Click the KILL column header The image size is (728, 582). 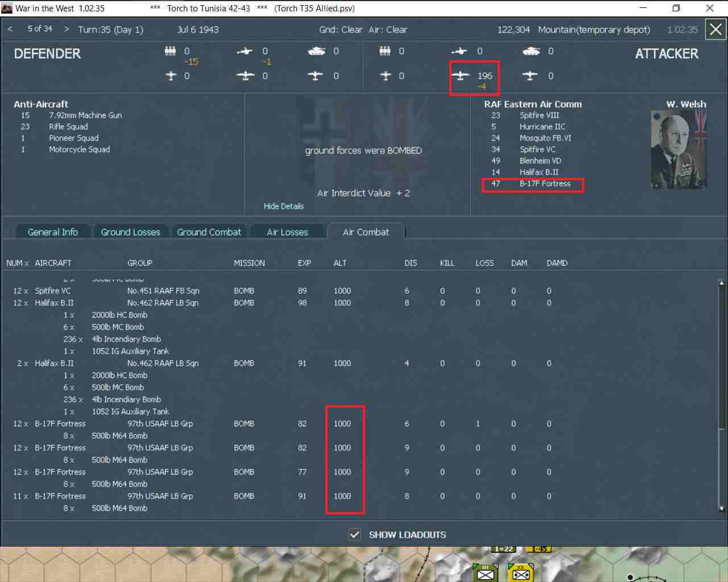pos(447,263)
